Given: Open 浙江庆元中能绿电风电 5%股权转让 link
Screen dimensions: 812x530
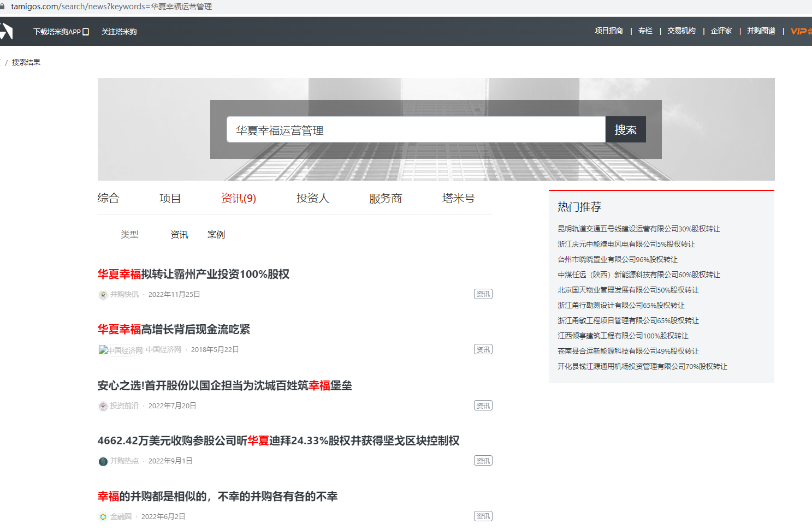Looking at the screenshot, I should [x=626, y=244].
